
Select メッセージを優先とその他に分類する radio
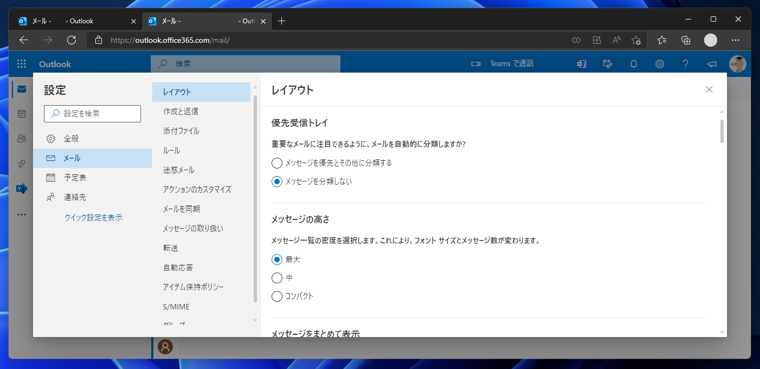(x=277, y=163)
